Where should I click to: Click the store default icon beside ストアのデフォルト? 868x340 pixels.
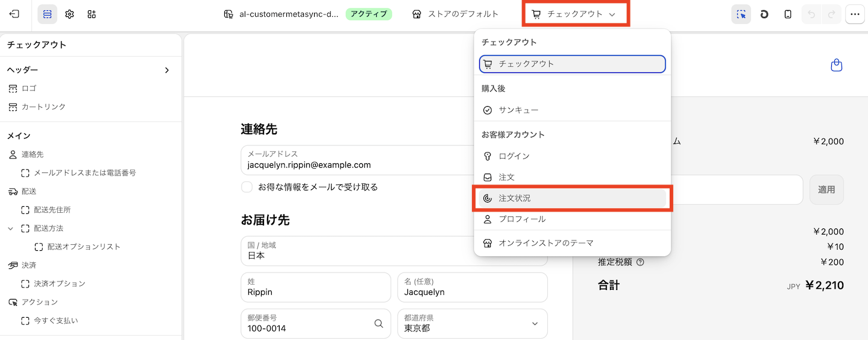click(x=417, y=14)
